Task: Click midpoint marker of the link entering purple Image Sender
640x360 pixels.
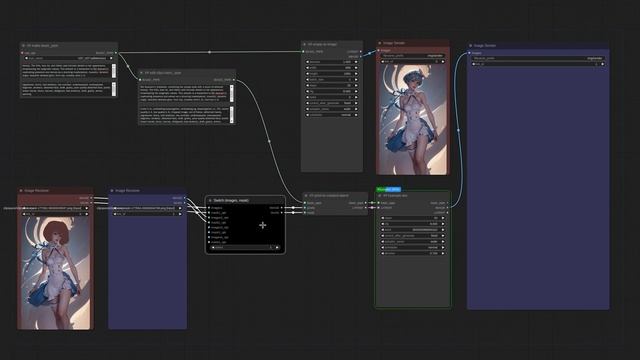Action: click(x=458, y=130)
